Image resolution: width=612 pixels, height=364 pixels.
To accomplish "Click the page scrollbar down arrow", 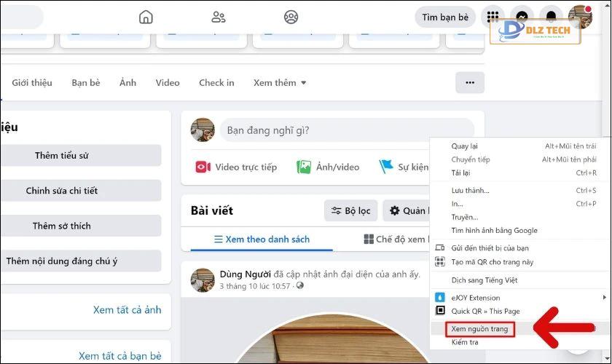I will 608,358.
